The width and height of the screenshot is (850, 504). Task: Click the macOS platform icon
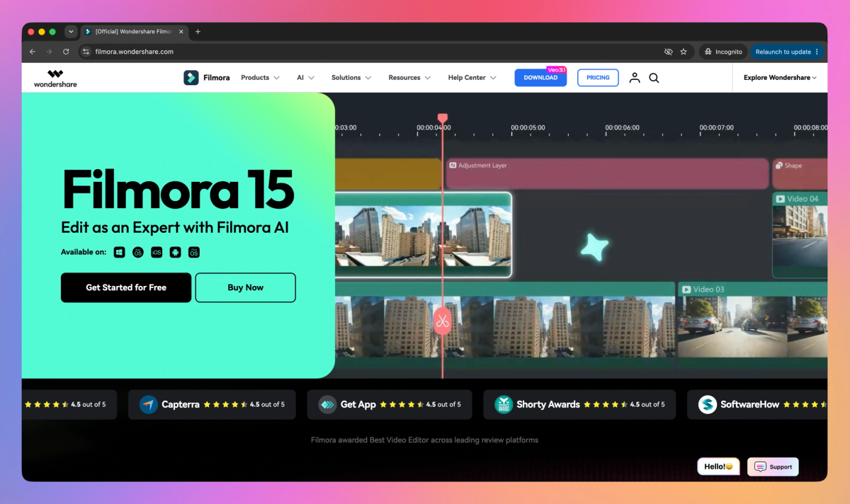[x=138, y=252]
